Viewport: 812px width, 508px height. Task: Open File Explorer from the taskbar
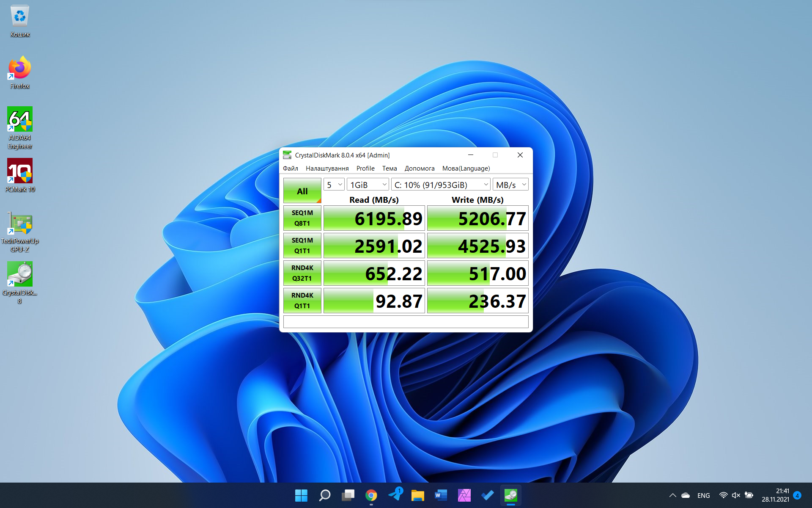pos(418,495)
